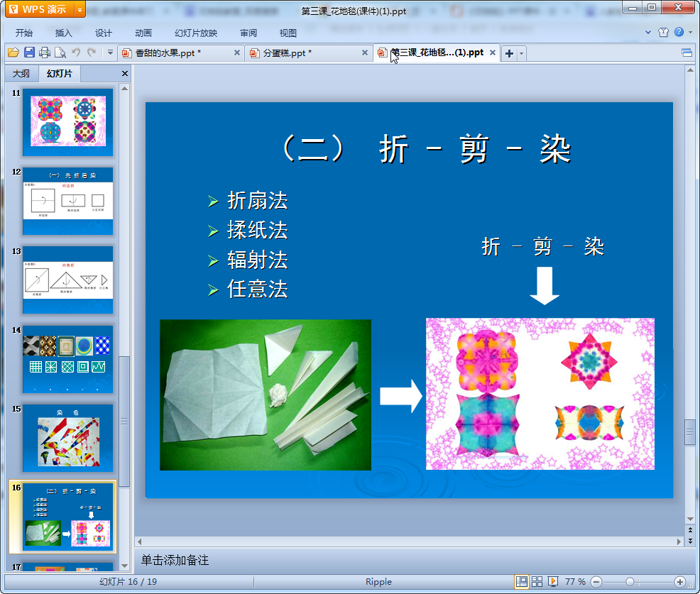700x594 pixels.
Task: Close the 香甜的水果.ppt tab
Action: [237, 53]
